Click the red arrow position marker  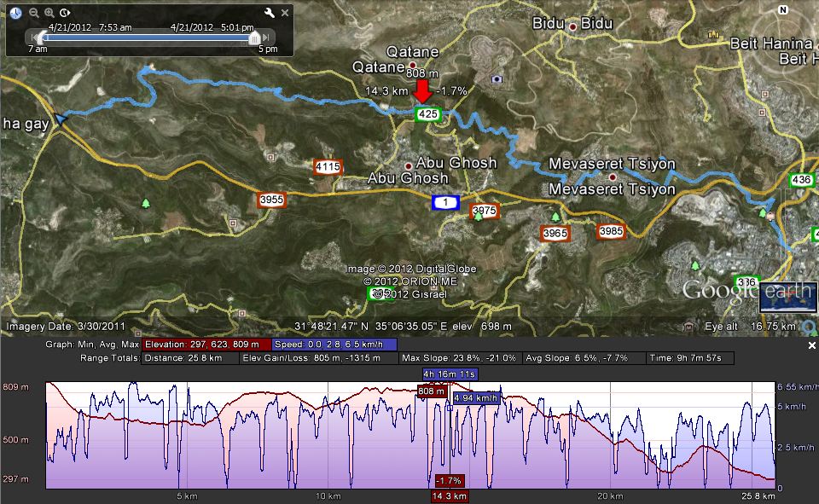[x=422, y=91]
